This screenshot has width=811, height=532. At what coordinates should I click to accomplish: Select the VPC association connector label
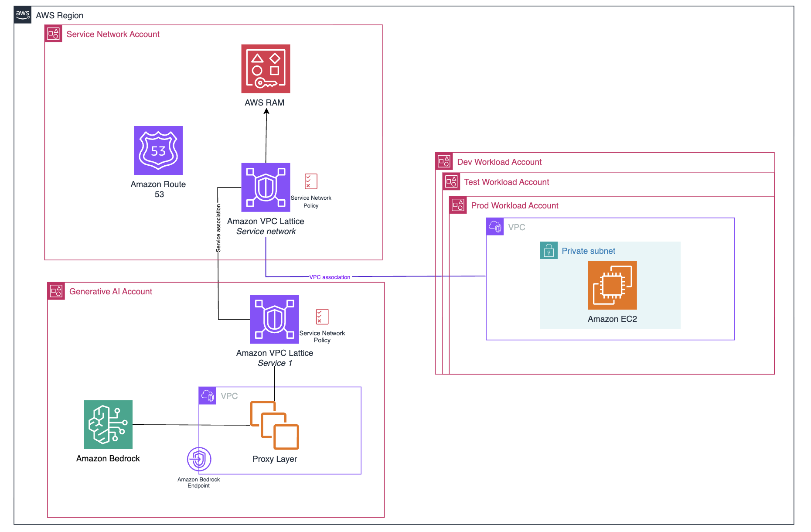click(x=330, y=277)
